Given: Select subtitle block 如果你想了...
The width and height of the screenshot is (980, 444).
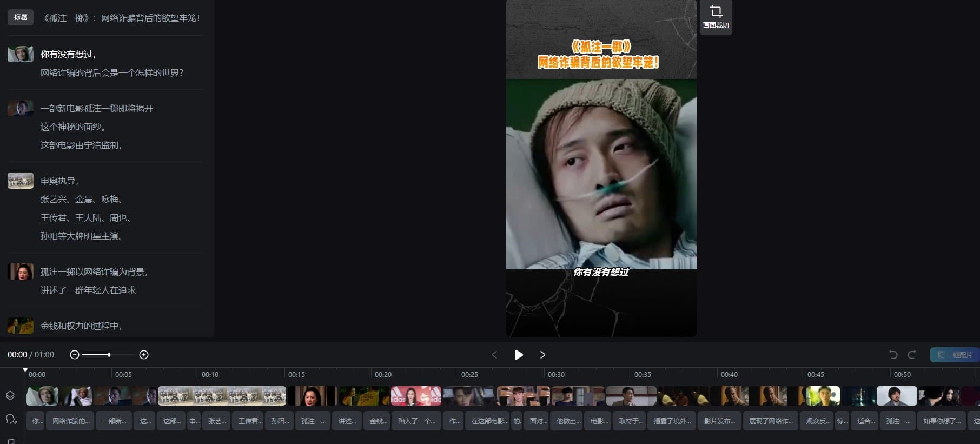Looking at the screenshot, I should [x=942, y=421].
